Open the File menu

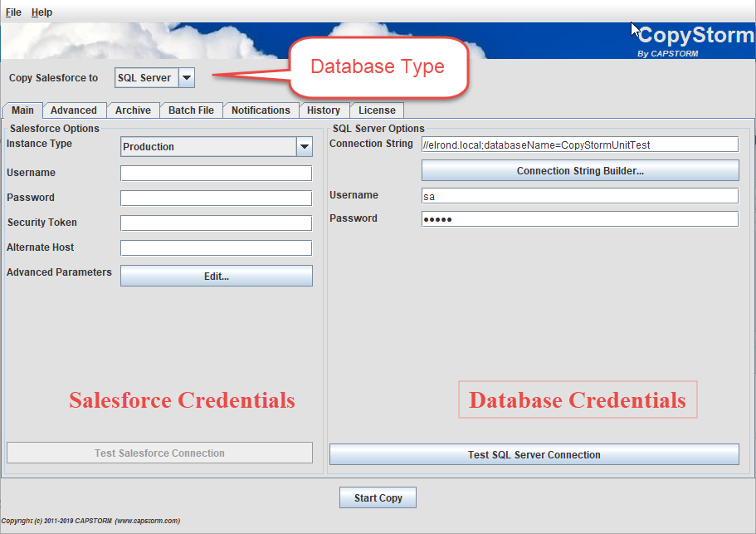click(x=13, y=12)
